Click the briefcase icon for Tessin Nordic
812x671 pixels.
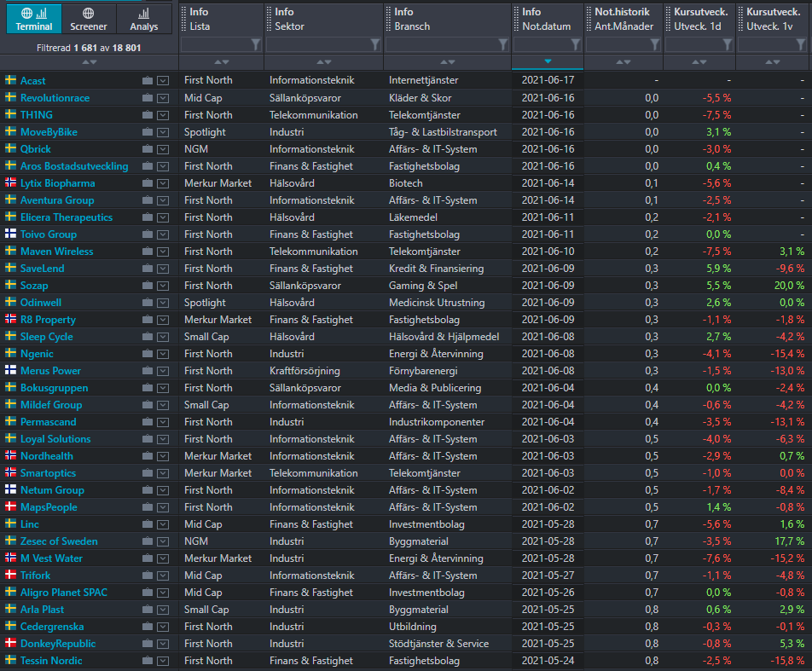point(148,660)
